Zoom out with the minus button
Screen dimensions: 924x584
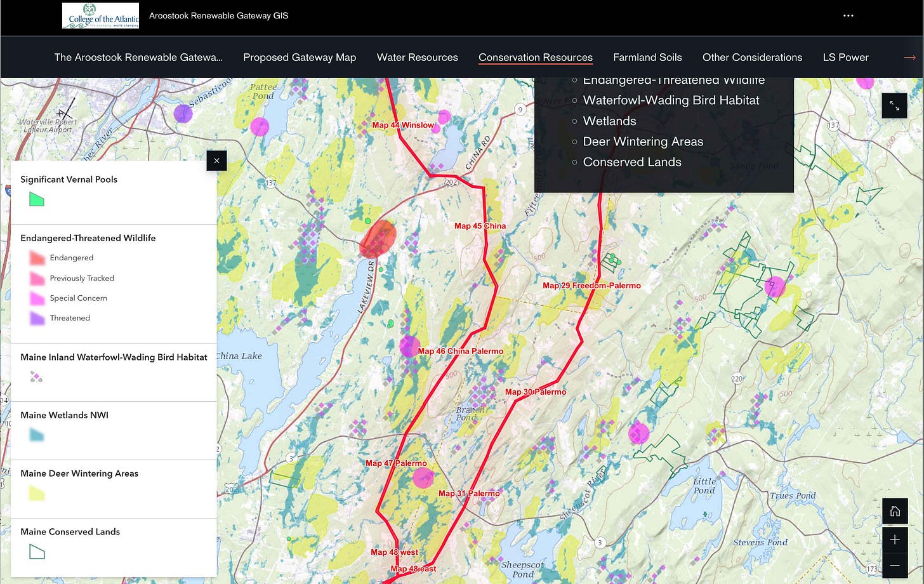pyautogui.click(x=895, y=565)
